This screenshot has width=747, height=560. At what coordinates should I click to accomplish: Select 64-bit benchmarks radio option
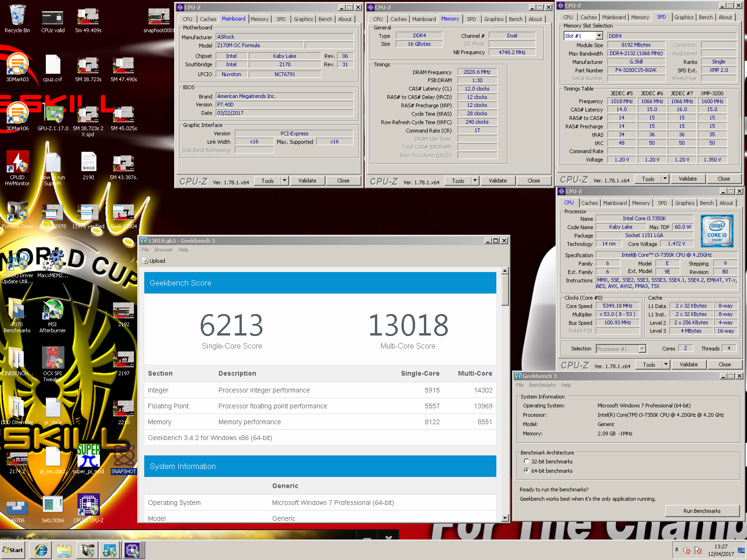point(526,471)
